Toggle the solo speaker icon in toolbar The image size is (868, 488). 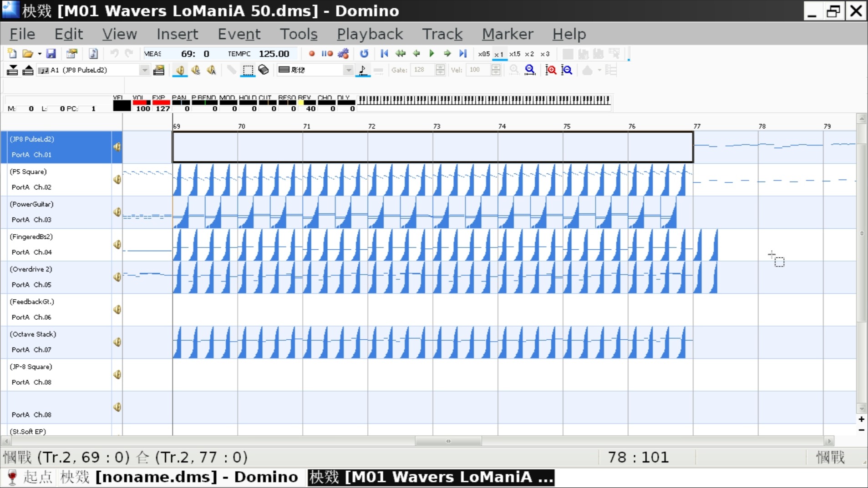pos(196,70)
